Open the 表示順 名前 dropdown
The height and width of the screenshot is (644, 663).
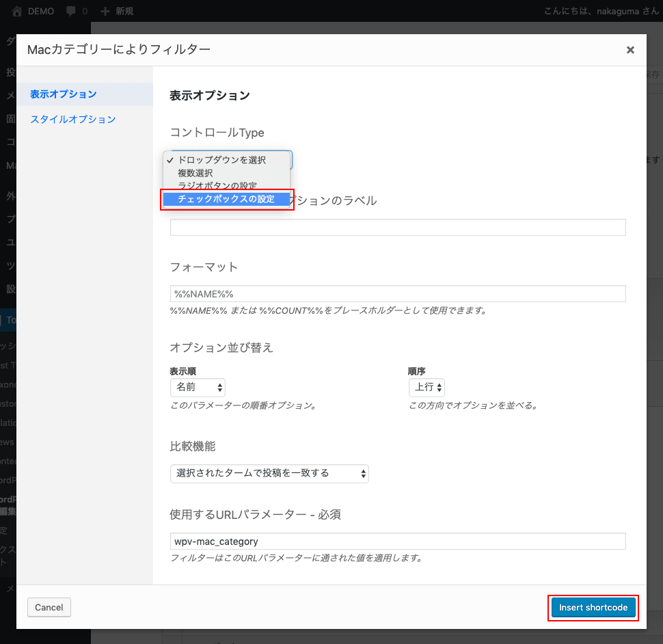pos(198,388)
